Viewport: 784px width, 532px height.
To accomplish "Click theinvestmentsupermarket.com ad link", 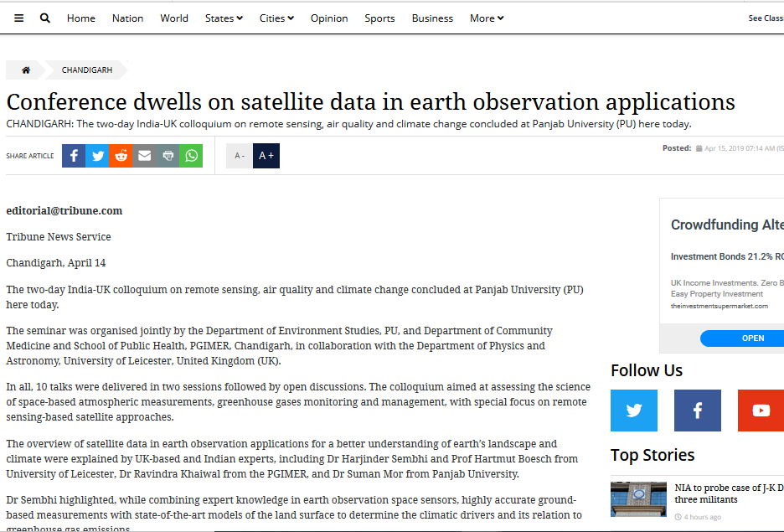I will pyautogui.click(x=719, y=306).
